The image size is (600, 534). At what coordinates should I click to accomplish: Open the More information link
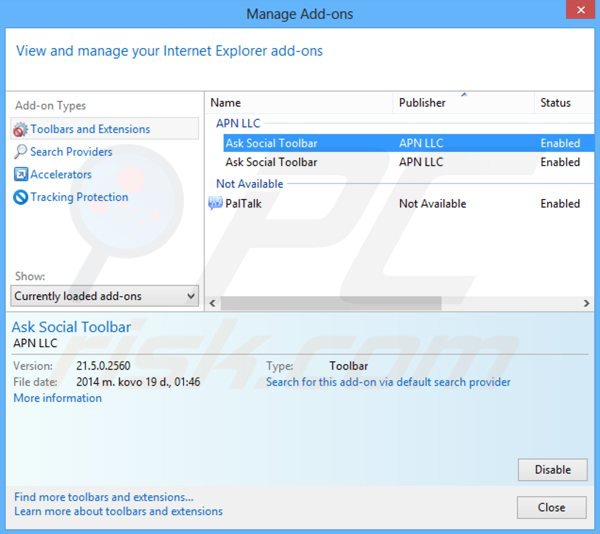click(57, 398)
